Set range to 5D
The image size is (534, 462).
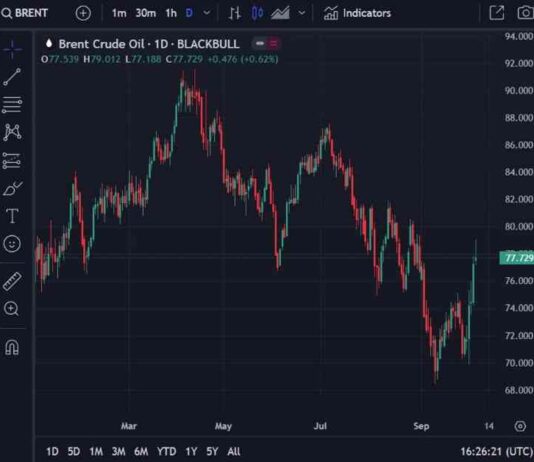[x=74, y=451]
